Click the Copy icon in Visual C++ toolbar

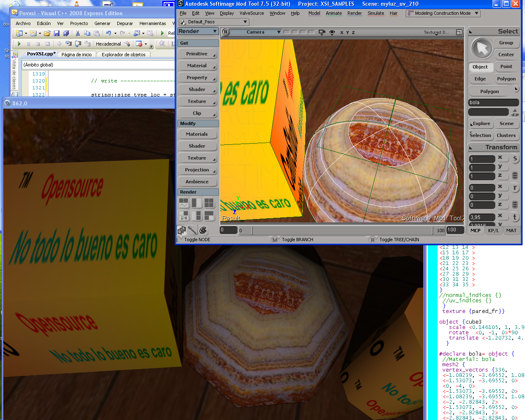click(x=87, y=33)
